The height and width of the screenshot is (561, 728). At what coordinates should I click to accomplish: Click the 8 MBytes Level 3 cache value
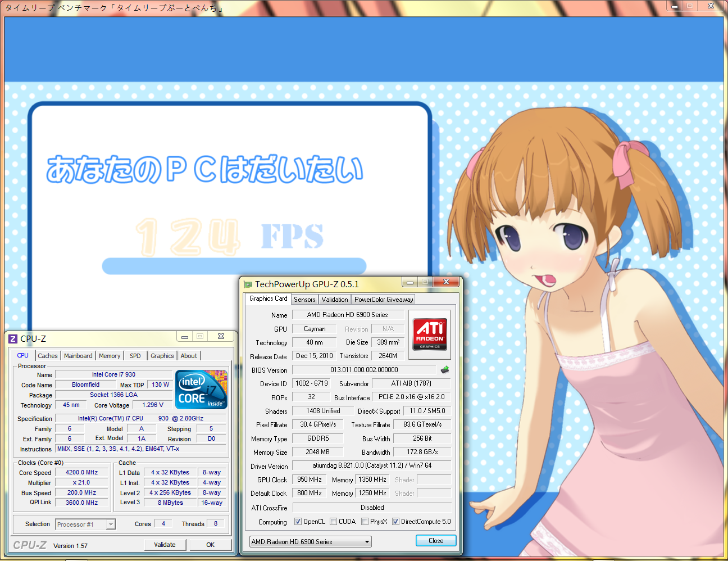tap(170, 503)
